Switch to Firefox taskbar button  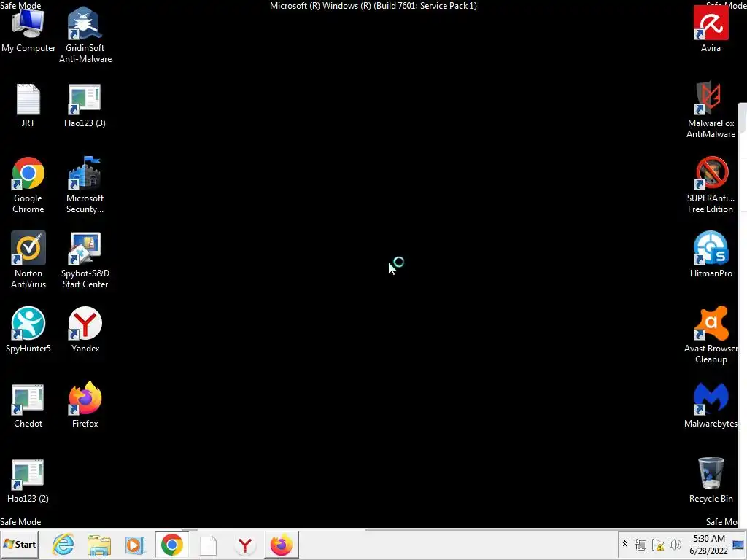click(x=281, y=545)
